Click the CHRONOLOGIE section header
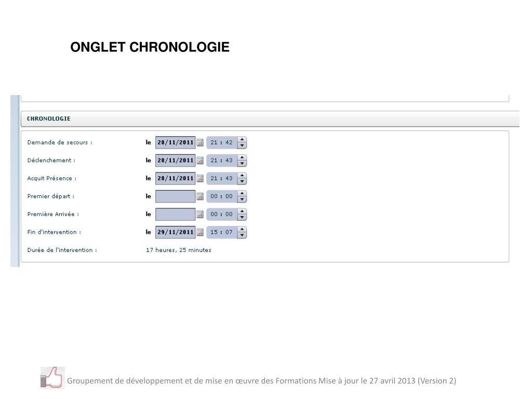Viewport: 532px width, 399px height. pyautogui.click(x=270, y=119)
